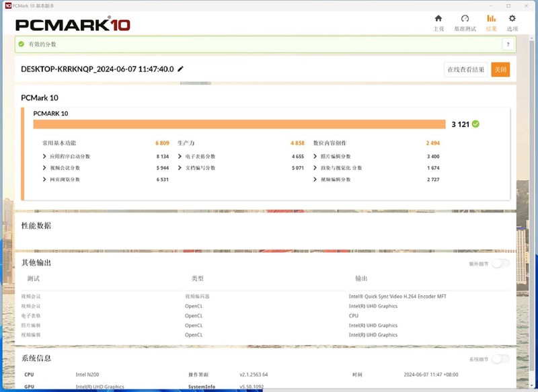538x392 pixels.
Task: Select the results bar chart icon
Action: coord(491,19)
